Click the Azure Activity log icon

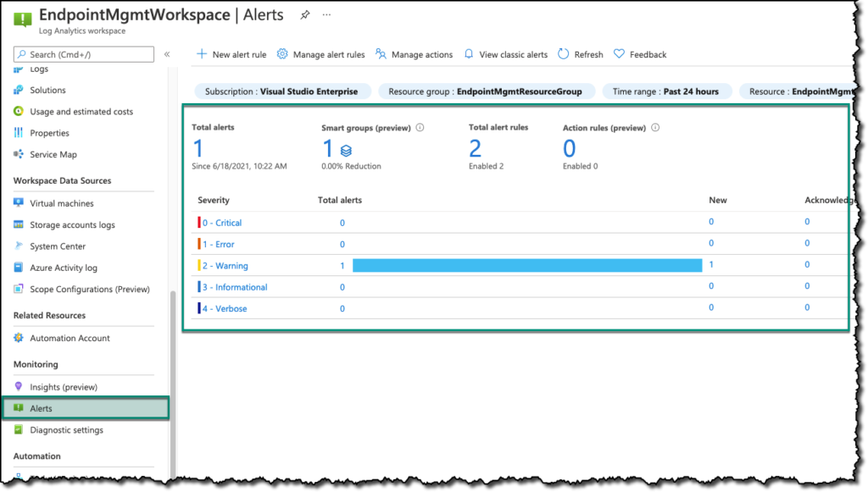tap(19, 268)
